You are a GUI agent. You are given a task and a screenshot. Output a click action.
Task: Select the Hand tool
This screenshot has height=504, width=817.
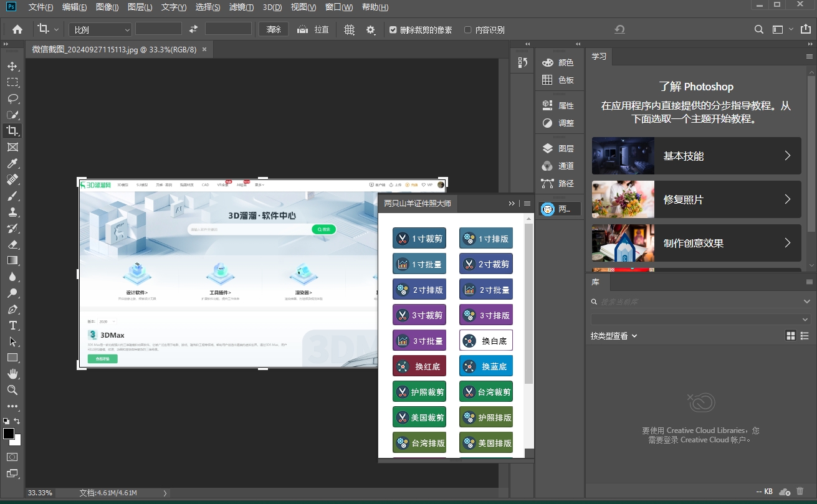click(12, 374)
